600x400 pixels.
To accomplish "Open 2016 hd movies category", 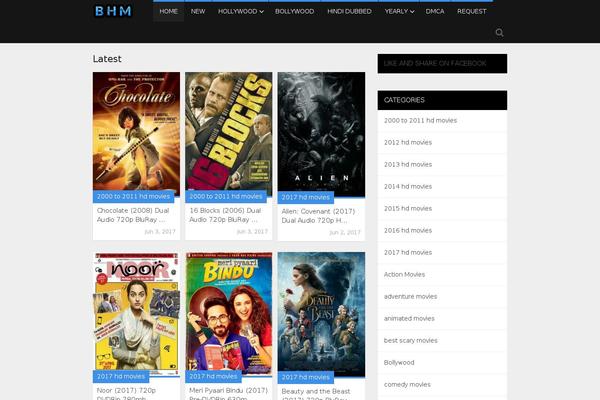I will click(x=408, y=230).
